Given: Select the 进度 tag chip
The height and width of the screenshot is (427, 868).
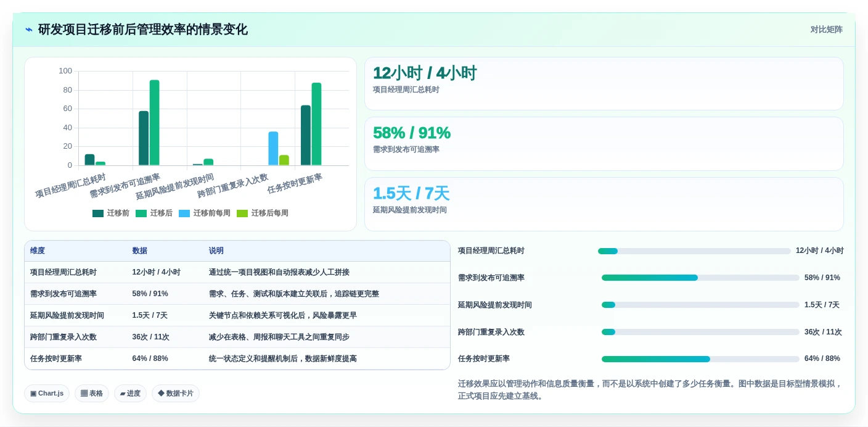Looking at the screenshot, I should pos(130,394).
